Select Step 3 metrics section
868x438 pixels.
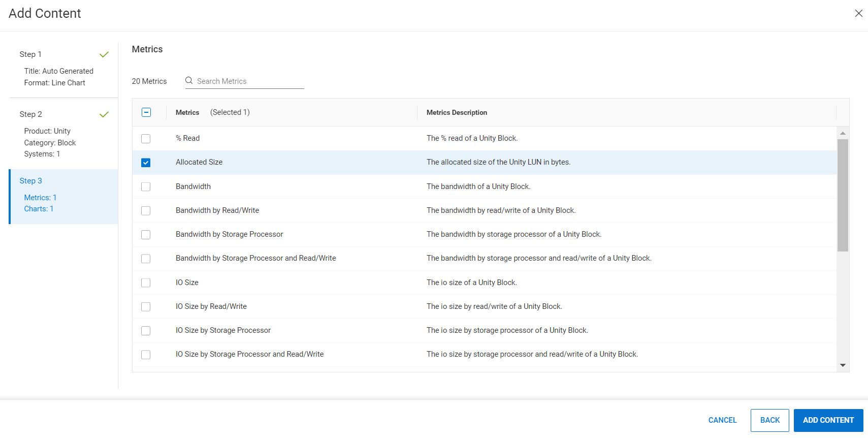point(31,181)
